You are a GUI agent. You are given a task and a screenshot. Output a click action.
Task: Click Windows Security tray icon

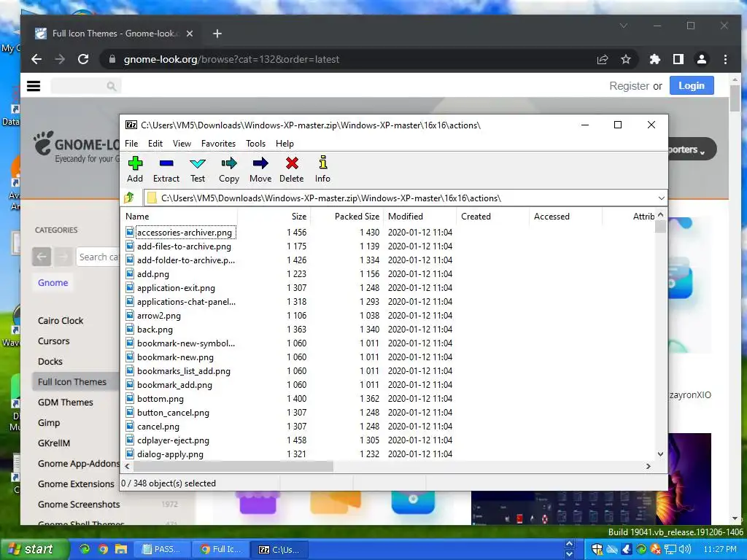[597, 549]
